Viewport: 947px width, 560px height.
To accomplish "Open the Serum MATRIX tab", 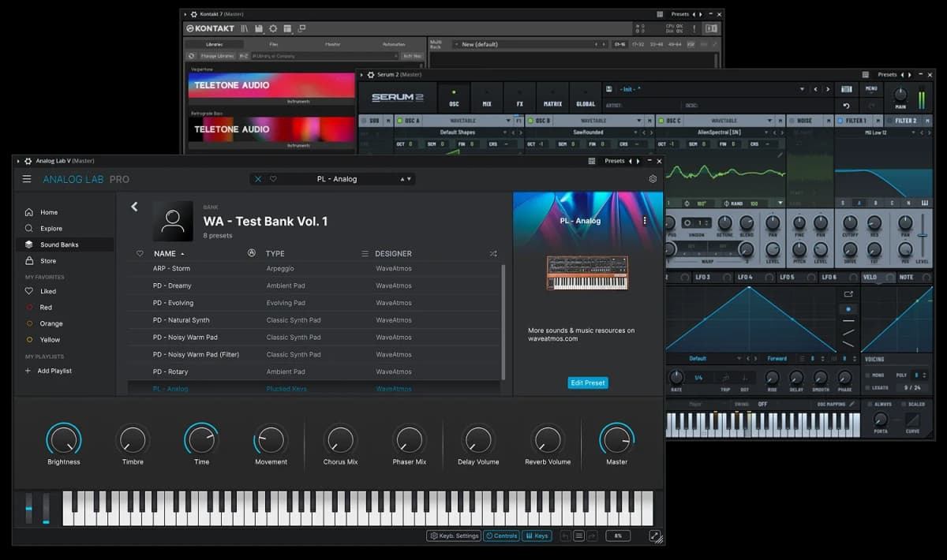I will coord(552,98).
